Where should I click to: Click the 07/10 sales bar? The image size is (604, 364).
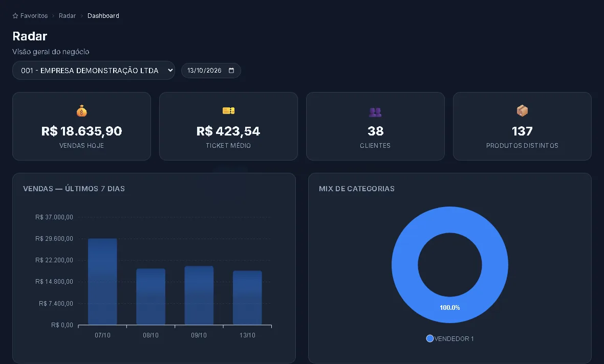(x=102, y=282)
